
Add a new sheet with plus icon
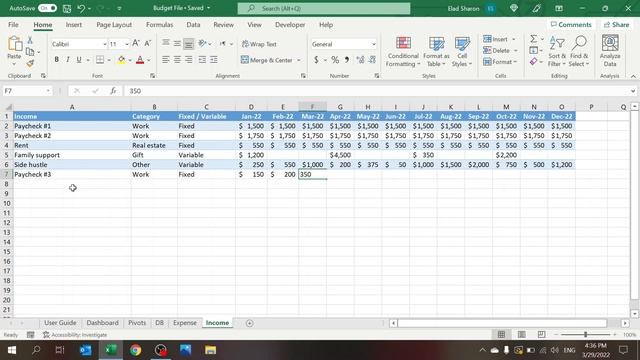coord(249,323)
